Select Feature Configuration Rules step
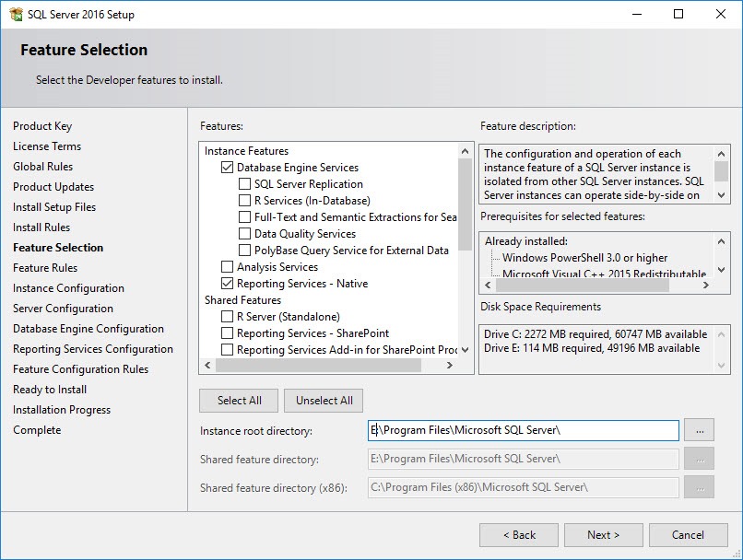Viewport: 743px width, 560px height. 81,369
